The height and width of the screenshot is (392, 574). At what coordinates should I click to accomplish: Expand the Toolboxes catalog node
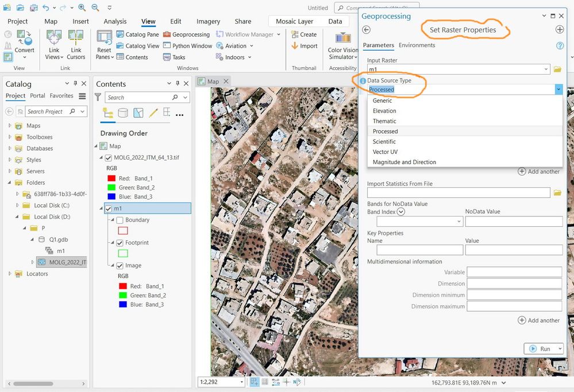(x=10, y=137)
